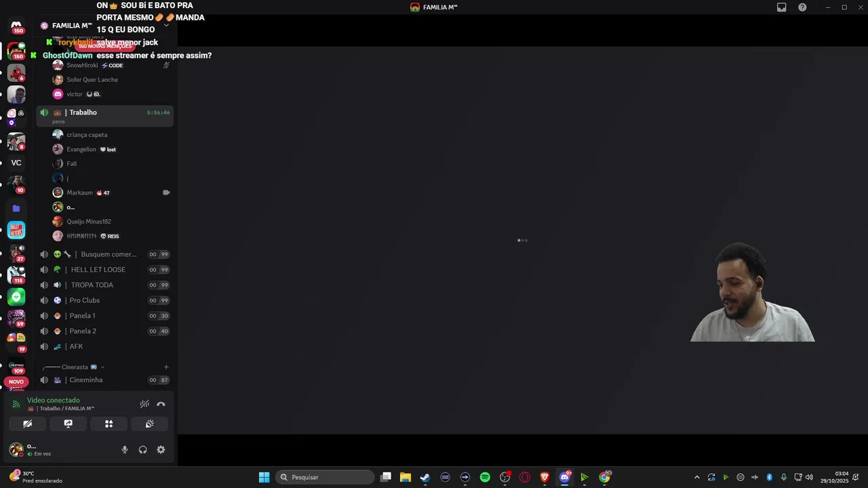Open Discord inbox icon in title bar
Viewport: 868px width, 488px height.
pos(782,7)
